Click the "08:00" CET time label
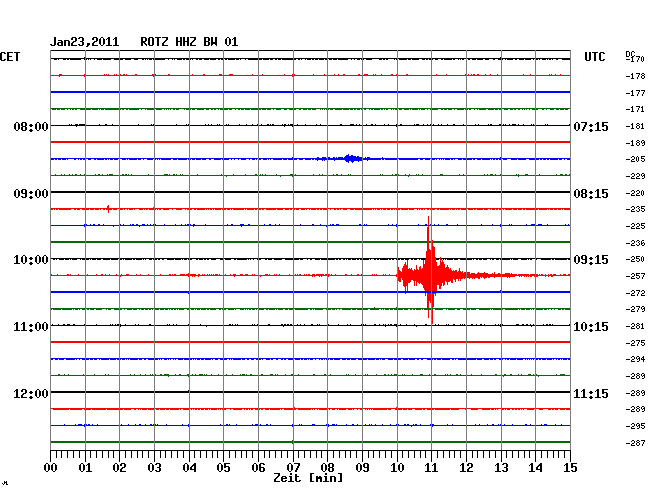Screen dimensions: 650x494 (x=31, y=126)
